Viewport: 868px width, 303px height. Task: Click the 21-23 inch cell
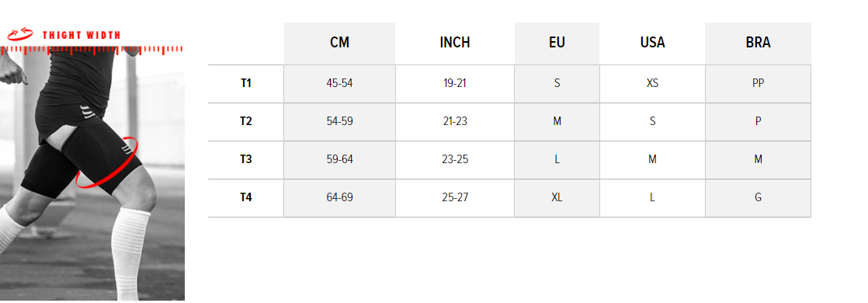point(455,121)
